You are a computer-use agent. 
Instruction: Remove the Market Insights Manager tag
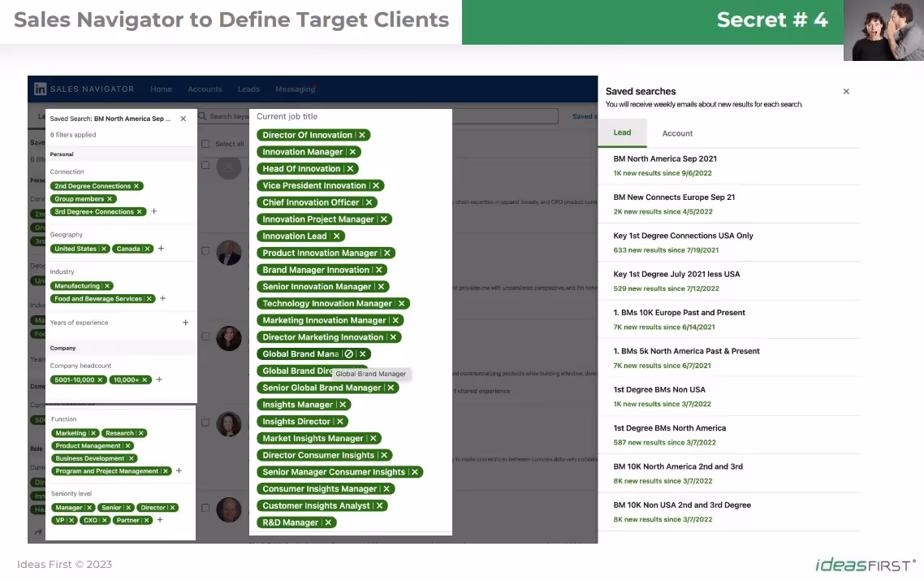(x=373, y=438)
